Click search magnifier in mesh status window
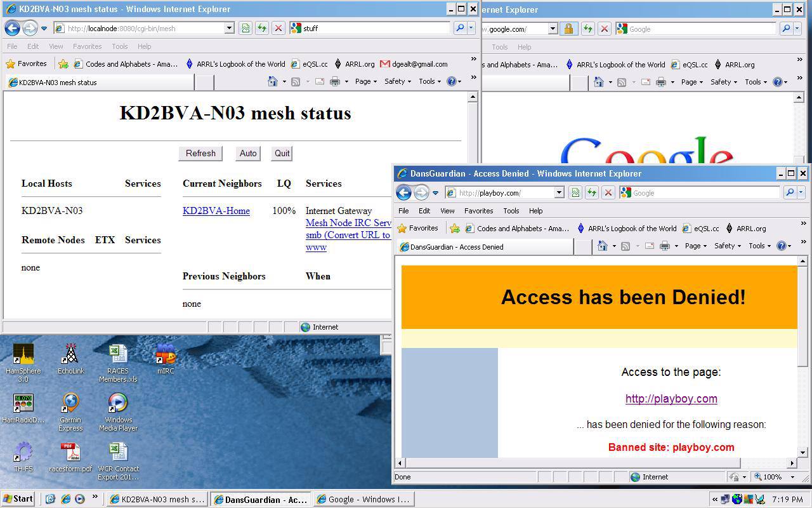Screen dimensions: 812x508 461,28
